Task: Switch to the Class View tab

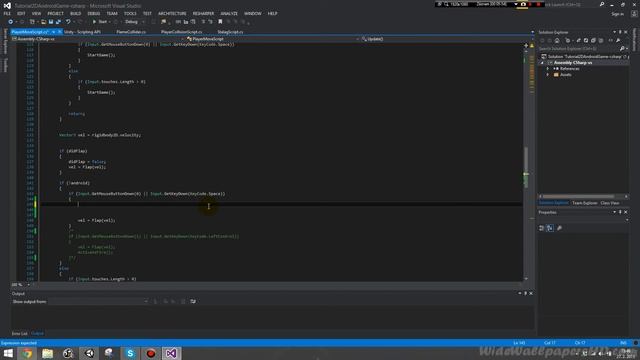Action: click(610, 203)
